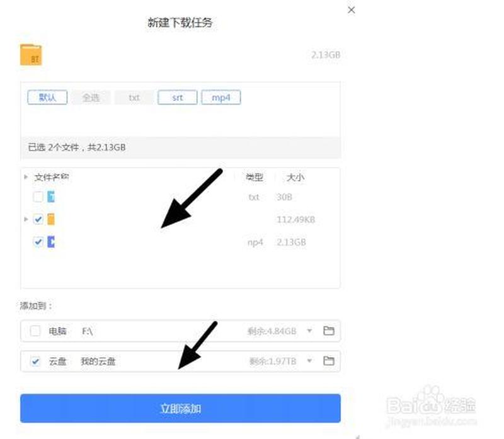Toggle the srt file type filter
Image resolution: width=504 pixels, height=439 pixels.
pyautogui.click(x=178, y=98)
